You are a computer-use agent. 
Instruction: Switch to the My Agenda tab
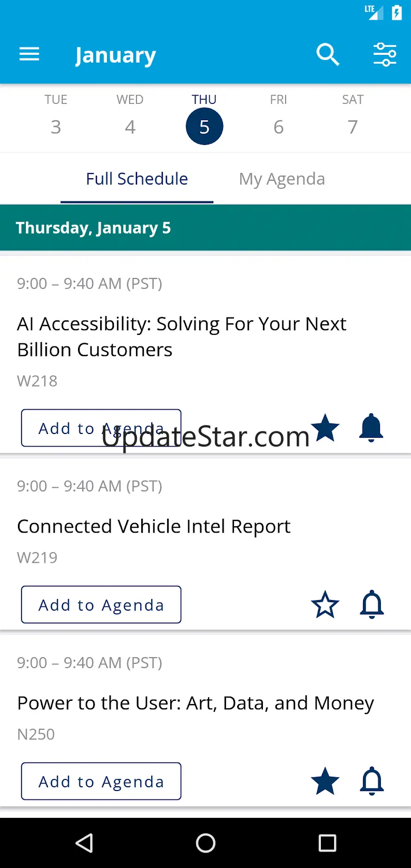pyautogui.click(x=282, y=179)
